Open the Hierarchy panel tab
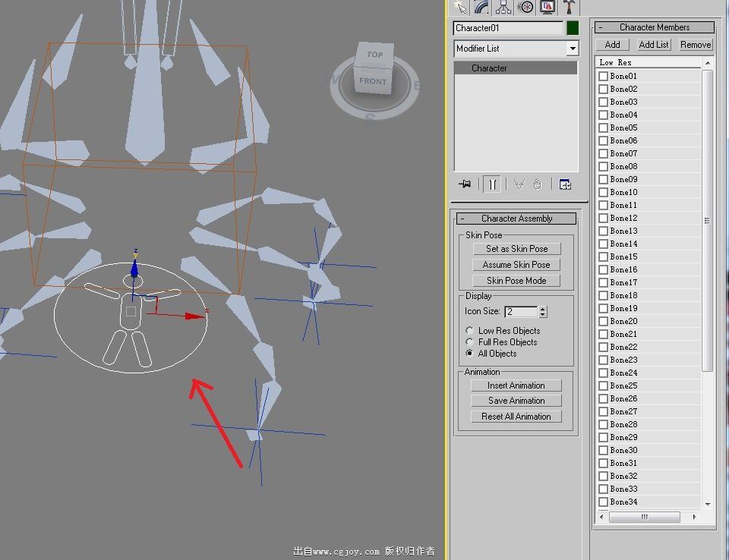This screenshot has height=560, width=729. [503, 7]
